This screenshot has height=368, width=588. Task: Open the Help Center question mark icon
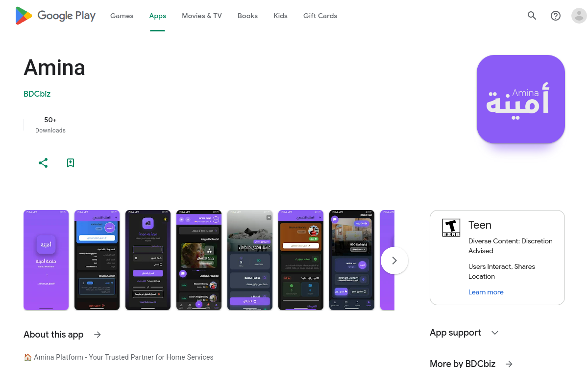(556, 16)
